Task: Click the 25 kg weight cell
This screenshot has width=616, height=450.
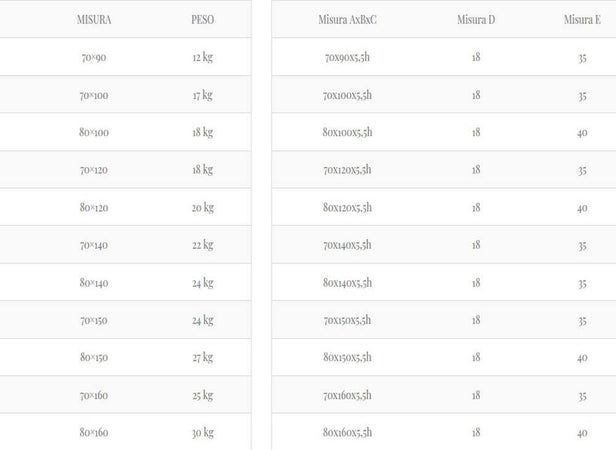Action: click(203, 395)
